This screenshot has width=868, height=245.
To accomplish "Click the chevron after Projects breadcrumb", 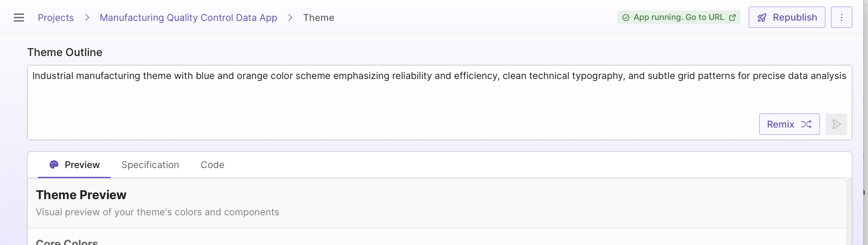I will tap(87, 18).
